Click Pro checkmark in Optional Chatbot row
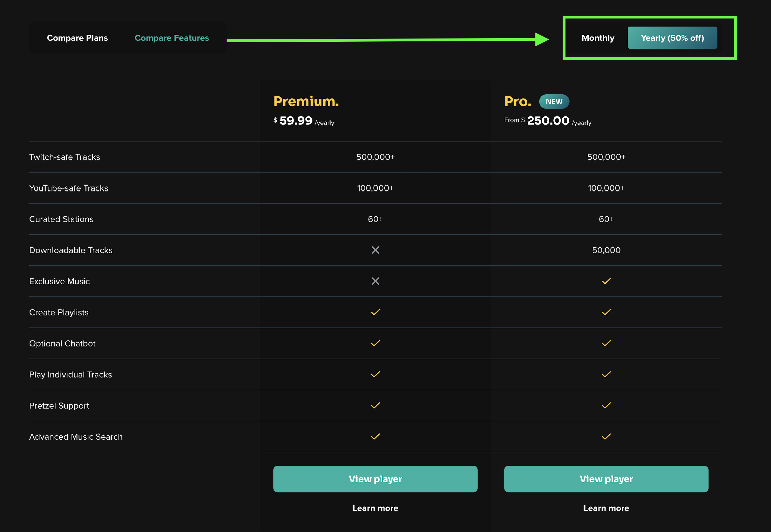The image size is (771, 532). pyautogui.click(x=606, y=343)
